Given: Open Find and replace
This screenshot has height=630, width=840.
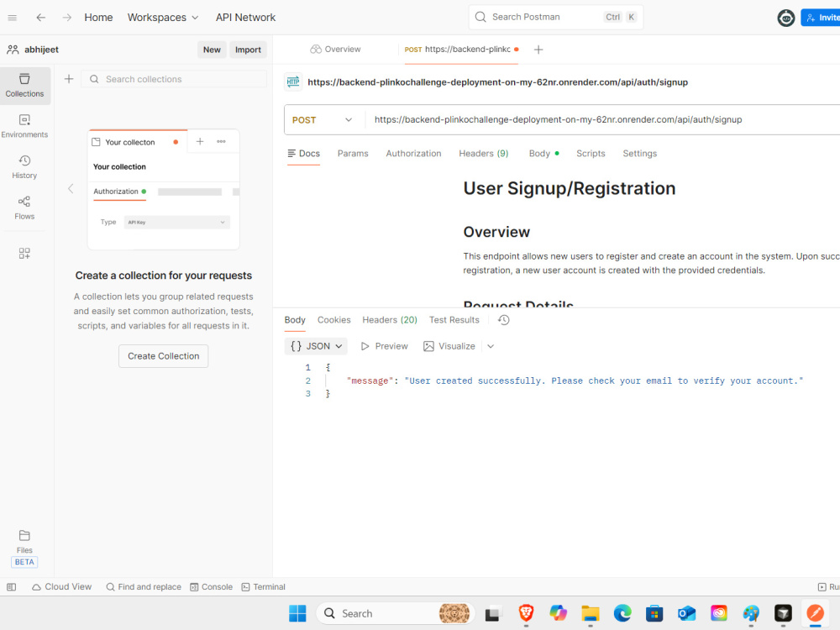Looking at the screenshot, I should click(x=144, y=587).
